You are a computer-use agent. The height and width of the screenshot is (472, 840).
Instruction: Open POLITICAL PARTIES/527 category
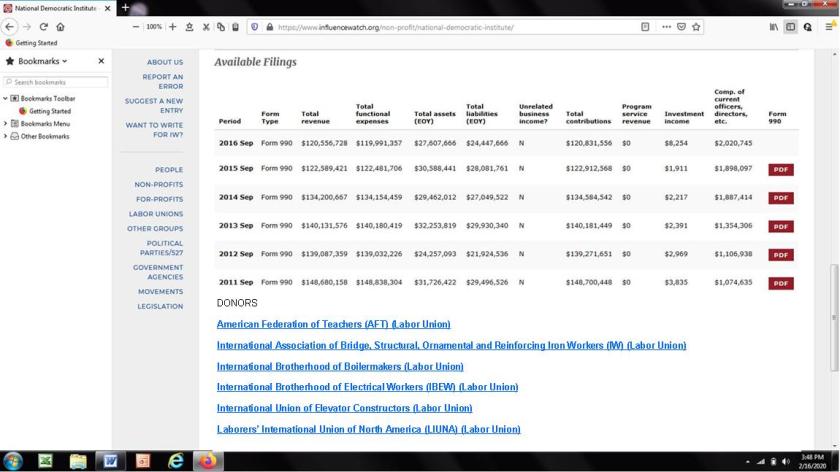coord(162,248)
